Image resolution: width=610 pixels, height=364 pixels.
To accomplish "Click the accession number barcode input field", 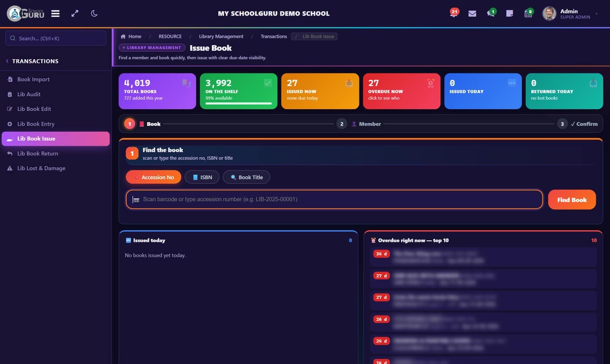I will click(x=335, y=199).
